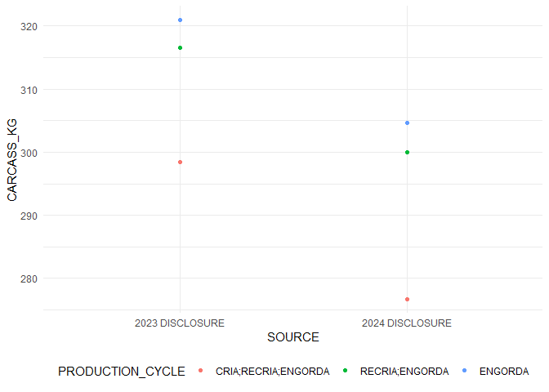Image resolution: width=549 pixels, height=392 pixels.
Task: Select the RECRIA;ENGORDA legend text
Action: click(x=404, y=372)
